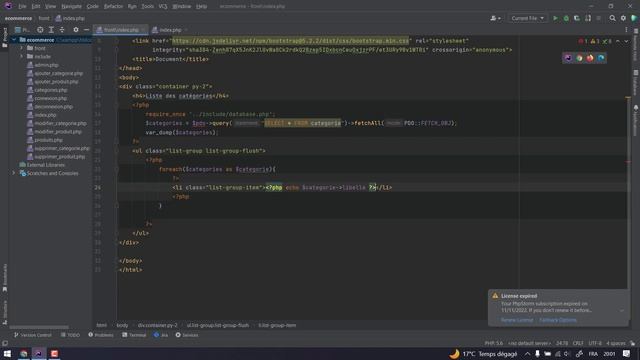Switch to the second index.php editor tab
640x360 pixels.
click(x=170, y=30)
